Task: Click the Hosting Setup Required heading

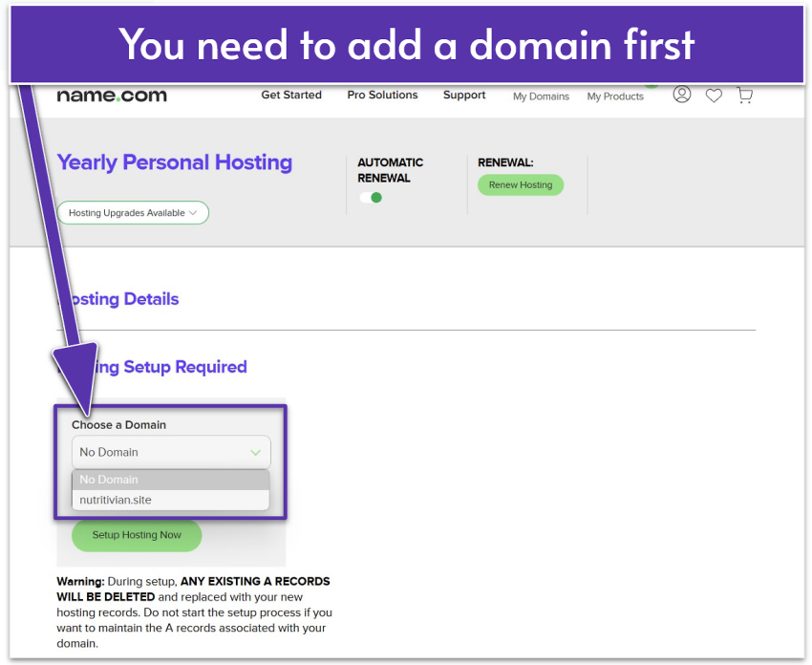Action: [152, 367]
